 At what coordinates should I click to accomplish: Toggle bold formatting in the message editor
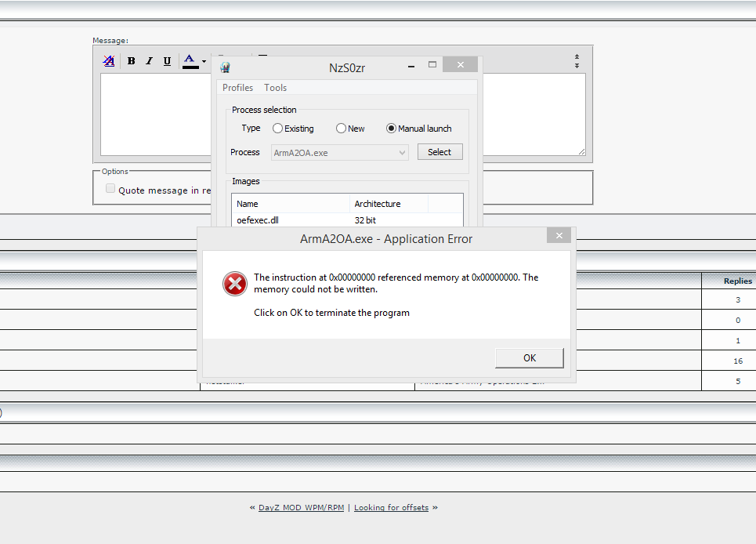point(131,61)
